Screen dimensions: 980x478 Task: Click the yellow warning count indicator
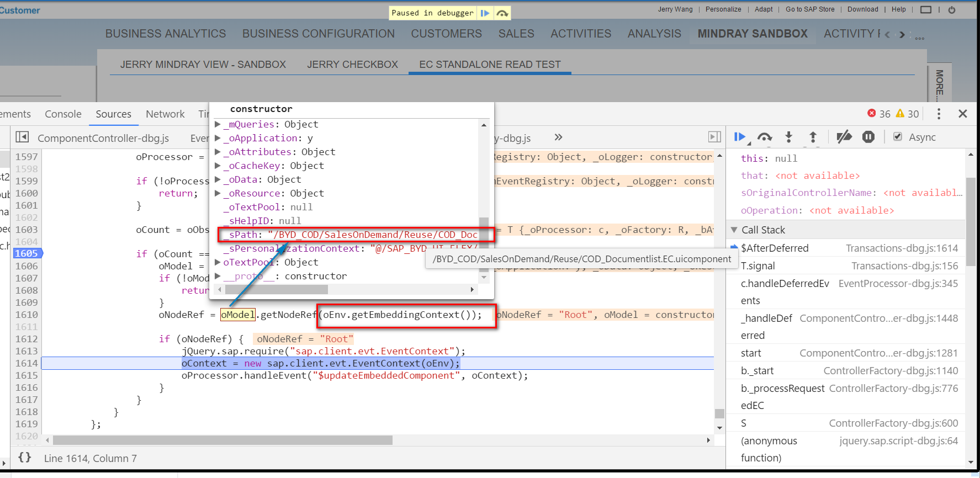tap(908, 113)
